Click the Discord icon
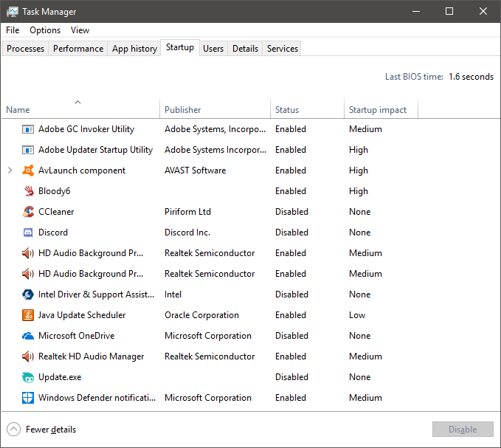501x448 pixels. pyautogui.click(x=28, y=232)
